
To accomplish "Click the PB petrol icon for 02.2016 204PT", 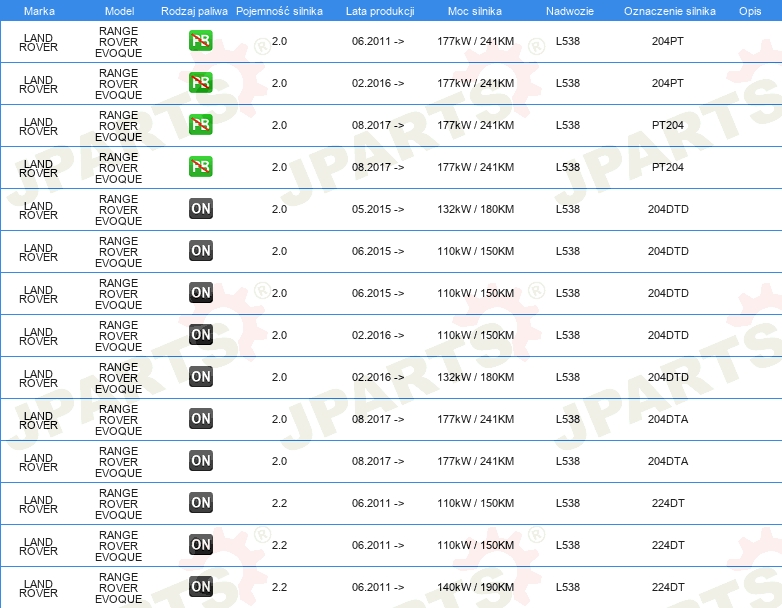I will 200,83.
